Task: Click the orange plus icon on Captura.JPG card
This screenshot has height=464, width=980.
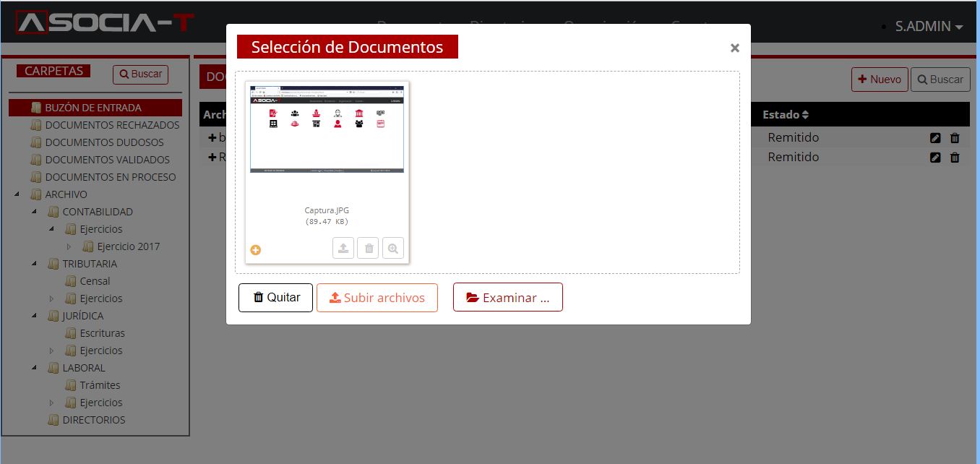Action: coord(256,250)
